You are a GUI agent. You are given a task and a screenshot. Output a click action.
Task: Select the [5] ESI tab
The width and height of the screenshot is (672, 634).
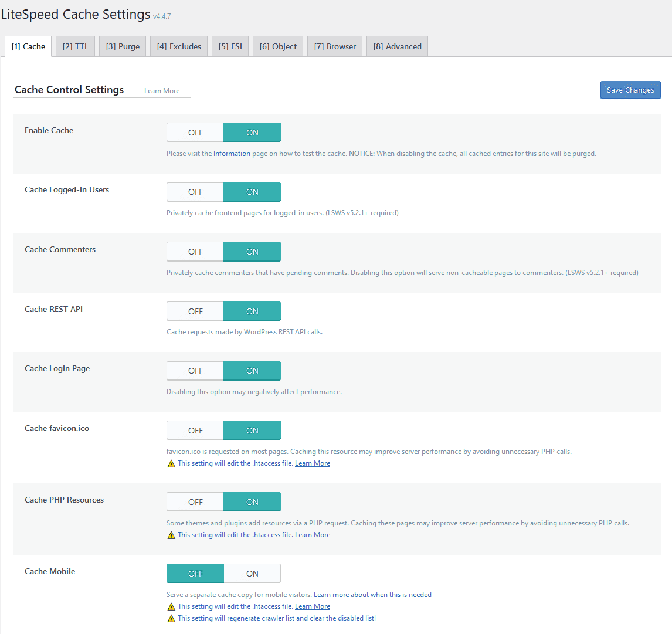[x=230, y=46]
